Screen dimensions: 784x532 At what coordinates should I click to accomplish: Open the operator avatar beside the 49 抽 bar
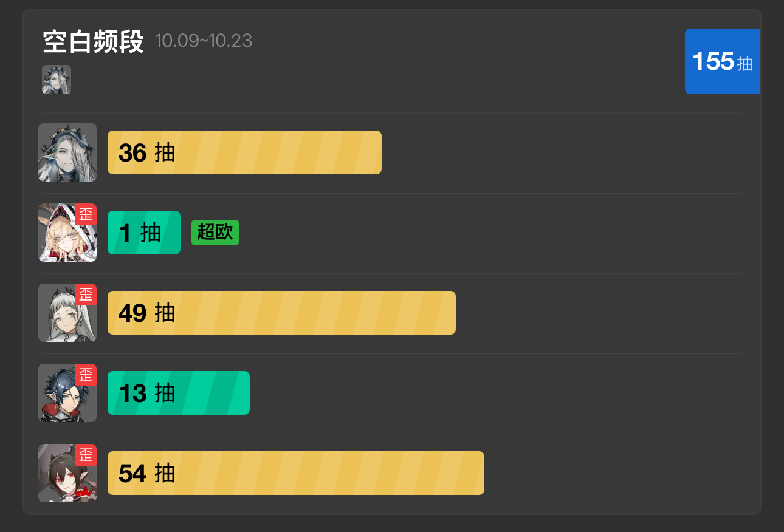pyautogui.click(x=67, y=313)
